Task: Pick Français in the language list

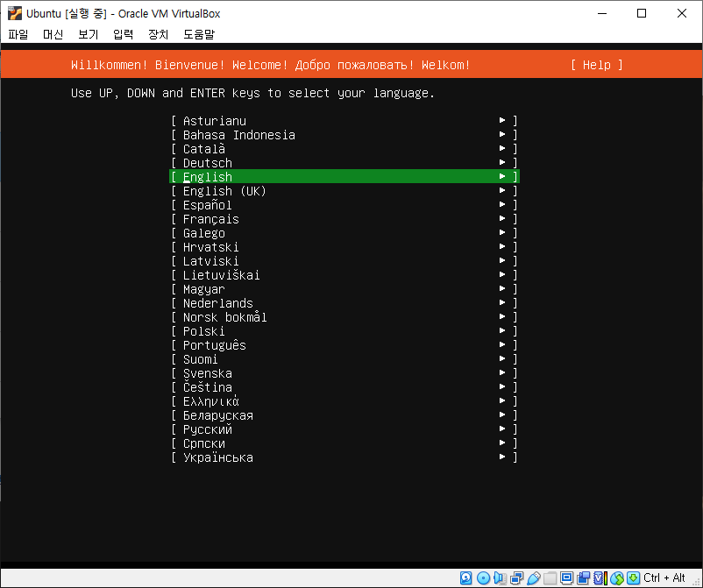Action: (344, 219)
